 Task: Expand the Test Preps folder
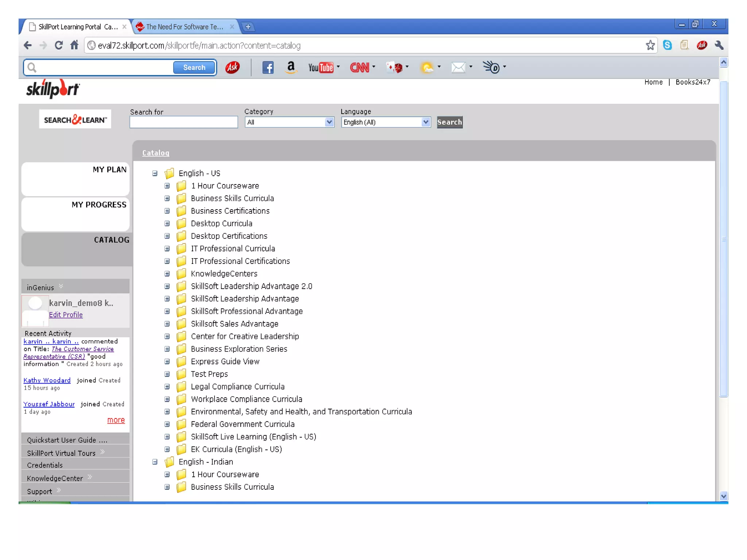(x=167, y=374)
